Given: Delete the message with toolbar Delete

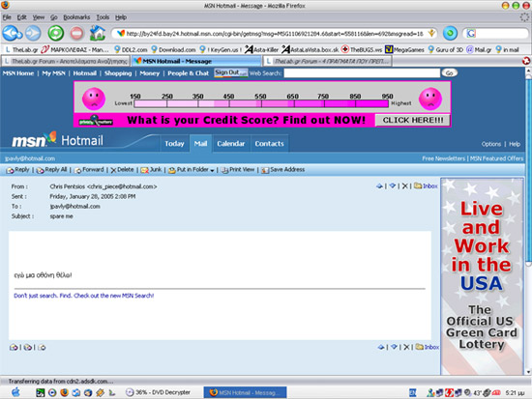Looking at the screenshot, I should click(x=122, y=170).
